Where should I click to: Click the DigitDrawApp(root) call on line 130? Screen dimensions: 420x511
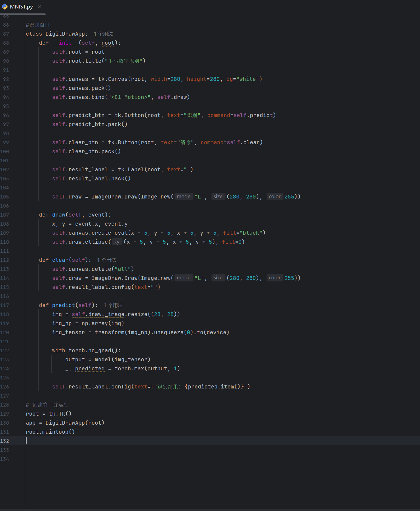[x=75, y=423]
